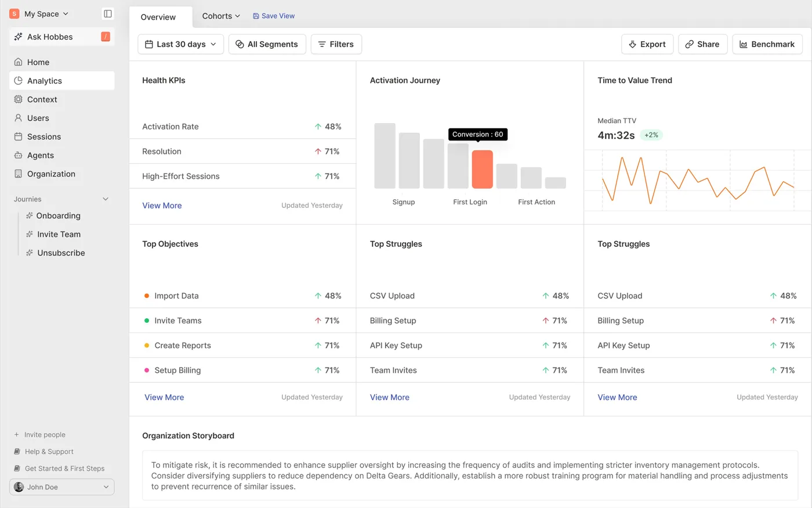
Task: Collapse the Journies section chevron
Action: (x=106, y=199)
